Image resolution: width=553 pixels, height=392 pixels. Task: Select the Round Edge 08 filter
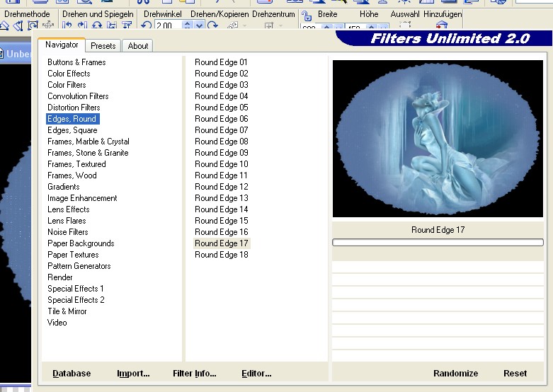[221, 142]
